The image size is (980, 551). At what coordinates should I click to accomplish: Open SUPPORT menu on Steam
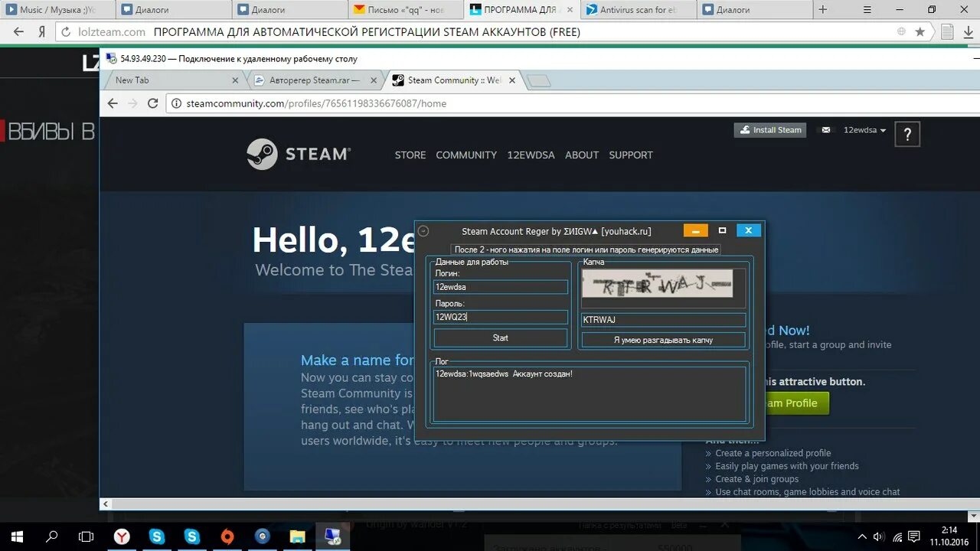pos(631,155)
